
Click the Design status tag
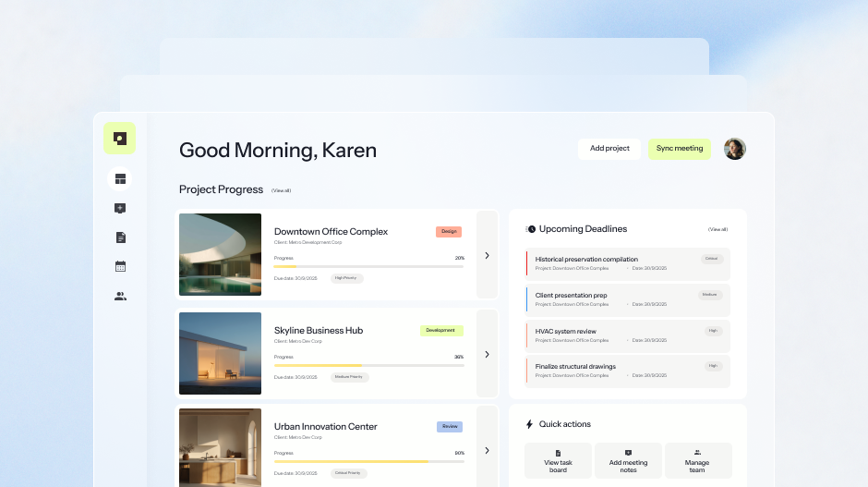tap(449, 232)
